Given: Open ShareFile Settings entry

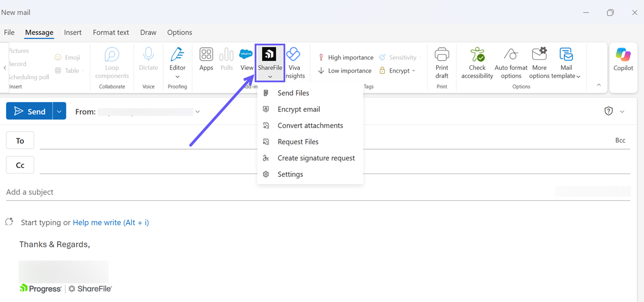Looking at the screenshot, I should point(310,174).
